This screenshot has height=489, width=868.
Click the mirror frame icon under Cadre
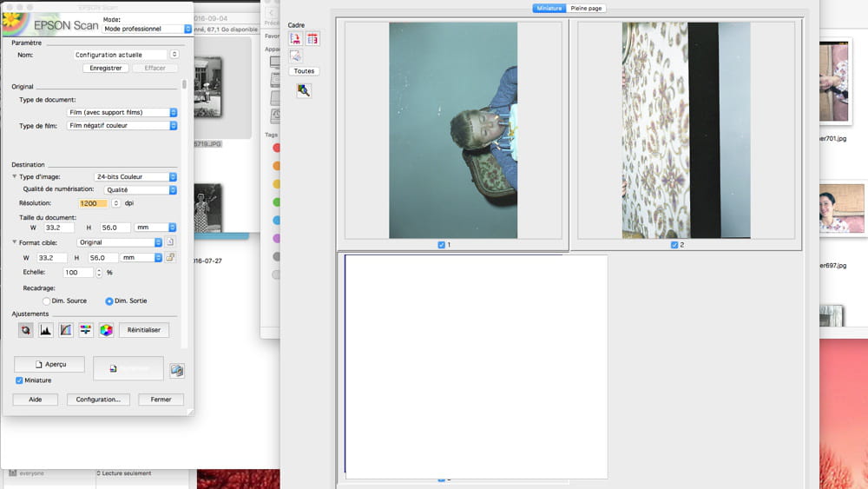(x=312, y=38)
